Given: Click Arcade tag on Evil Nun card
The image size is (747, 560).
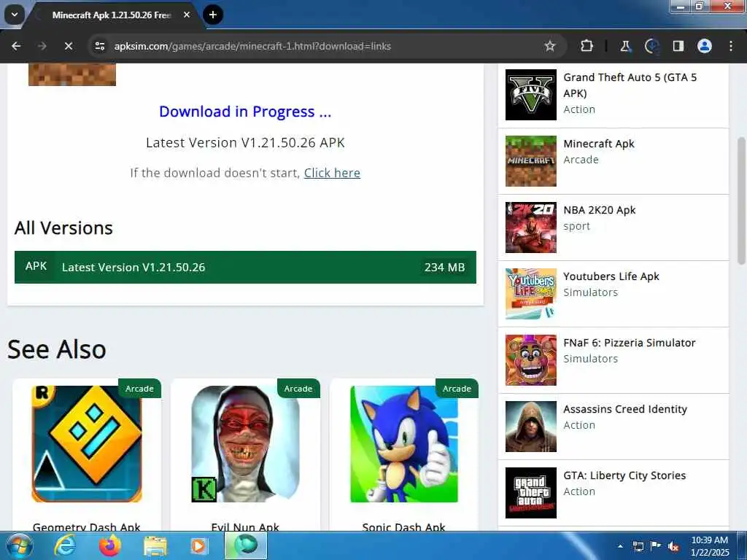Looking at the screenshot, I should coord(298,389).
